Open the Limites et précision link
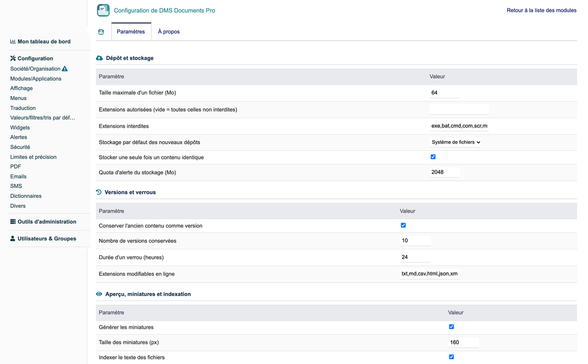Image resolution: width=588 pixels, height=364 pixels. click(33, 157)
